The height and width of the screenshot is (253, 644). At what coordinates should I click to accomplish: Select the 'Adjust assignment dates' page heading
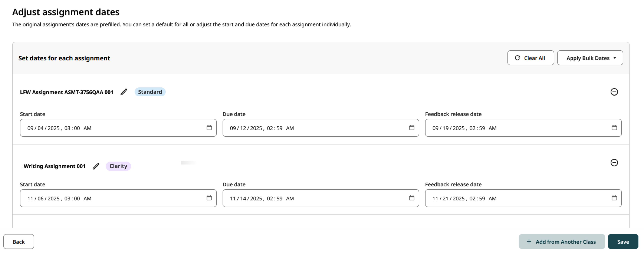click(66, 12)
